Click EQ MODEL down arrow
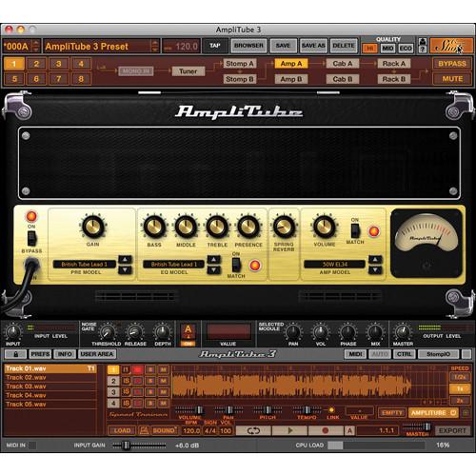 click(x=214, y=270)
